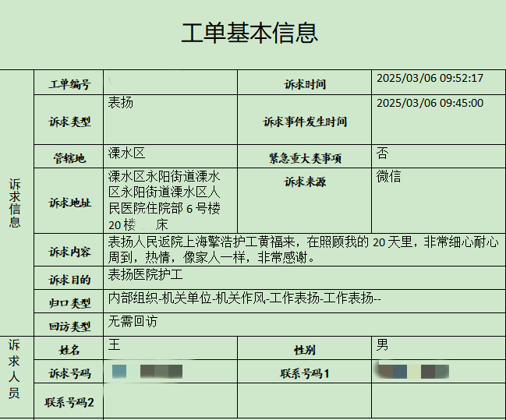The width and height of the screenshot is (506, 420).
Task: Select the 性别 label
Action: 305,350
